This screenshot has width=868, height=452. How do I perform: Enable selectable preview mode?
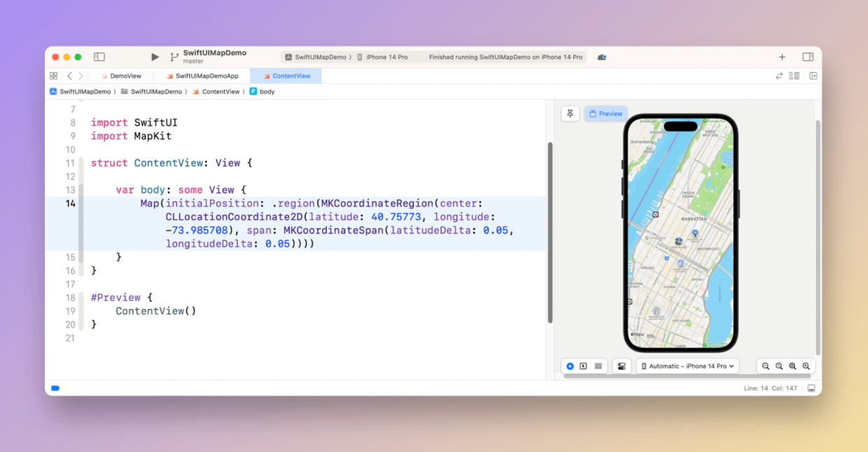(584, 367)
